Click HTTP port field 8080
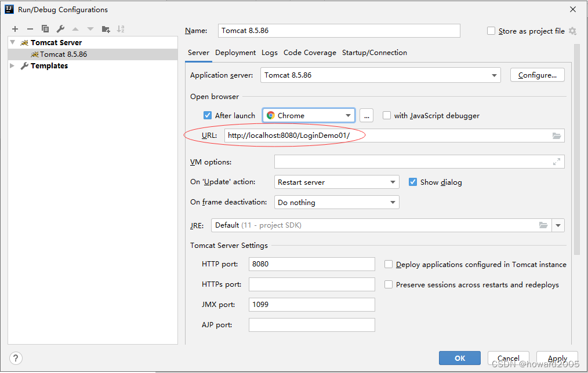The height and width of the screenshot is (373, 588). point(311,264)
